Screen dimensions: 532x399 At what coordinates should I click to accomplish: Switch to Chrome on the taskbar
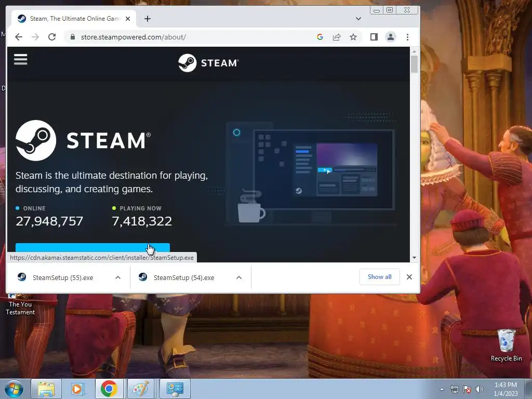pyautogui.click(x=109, y=389)
